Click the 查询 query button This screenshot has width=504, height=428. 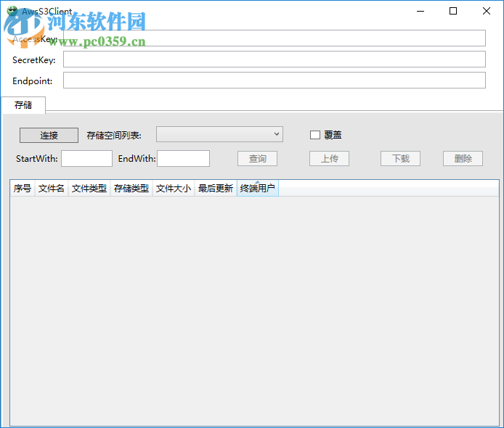point(258,158)
